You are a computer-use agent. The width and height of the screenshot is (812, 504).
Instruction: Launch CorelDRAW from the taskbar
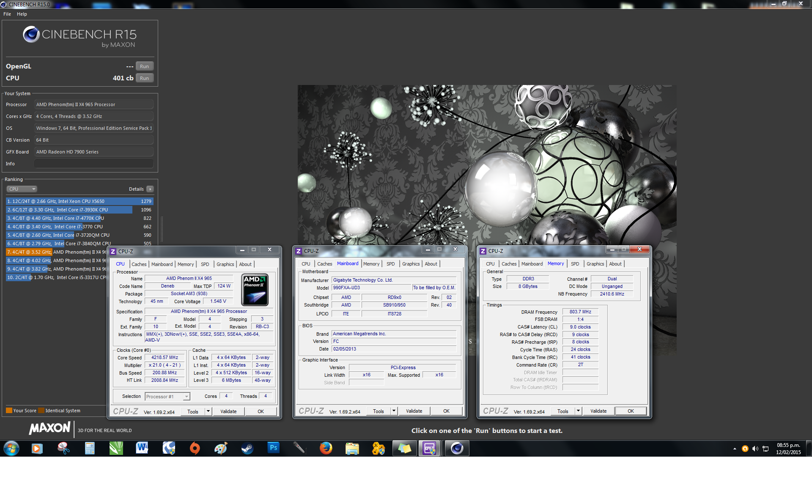(x=116, y=448)
